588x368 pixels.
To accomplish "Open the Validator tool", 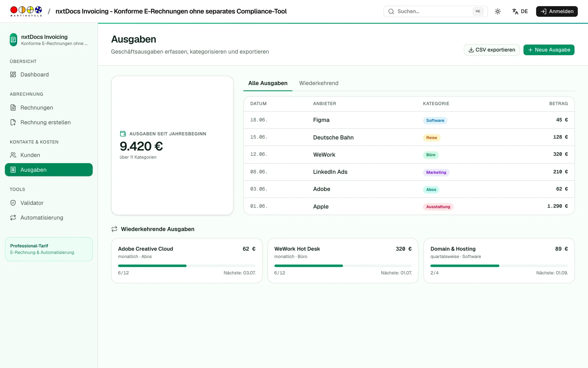I will coord(49,203).
